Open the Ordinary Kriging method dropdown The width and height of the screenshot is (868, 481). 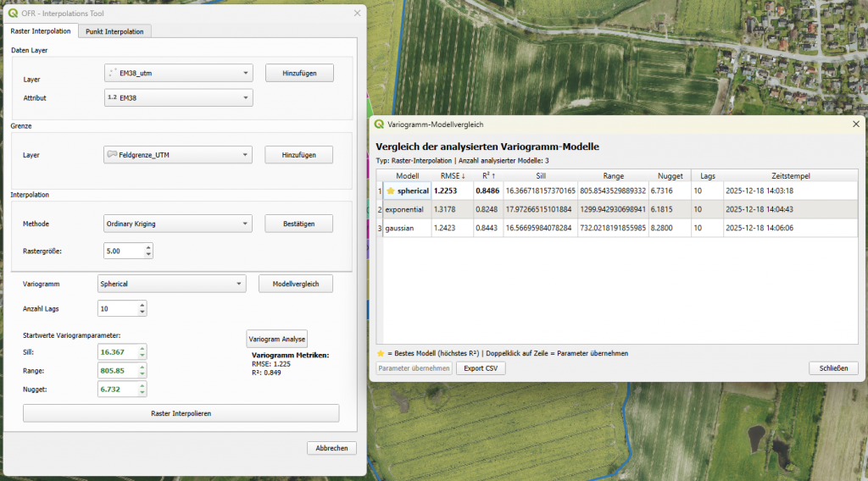click(x=178, y=224)
